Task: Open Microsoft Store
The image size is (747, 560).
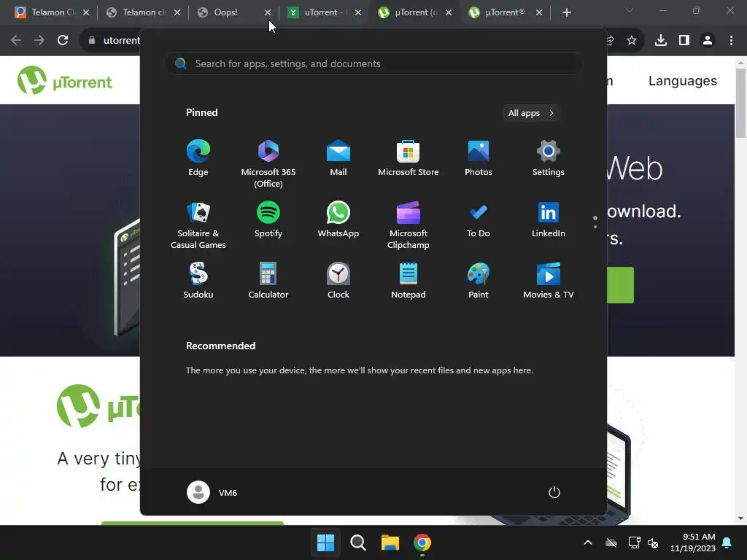Action: point(409,158)
